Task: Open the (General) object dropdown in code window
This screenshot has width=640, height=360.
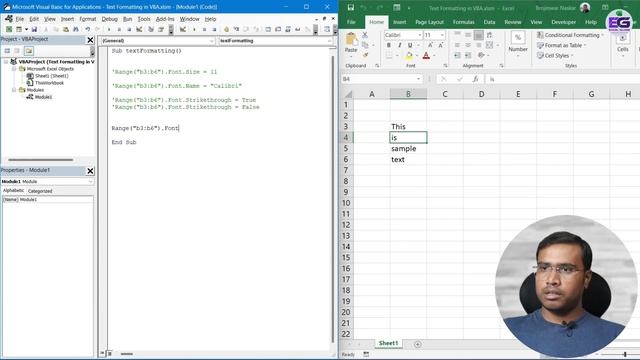Action: [x=211, y=41]
